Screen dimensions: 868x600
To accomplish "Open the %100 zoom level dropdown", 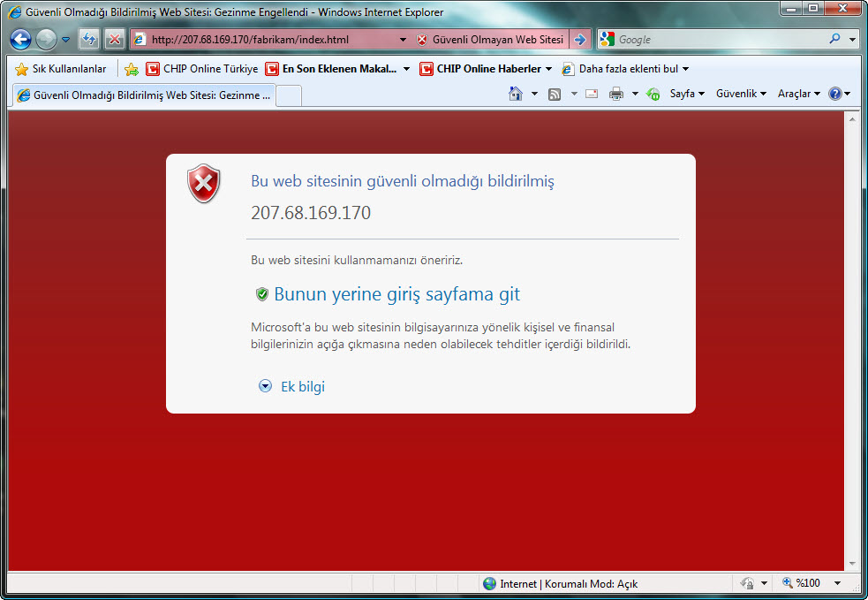I will coord(837,583).
